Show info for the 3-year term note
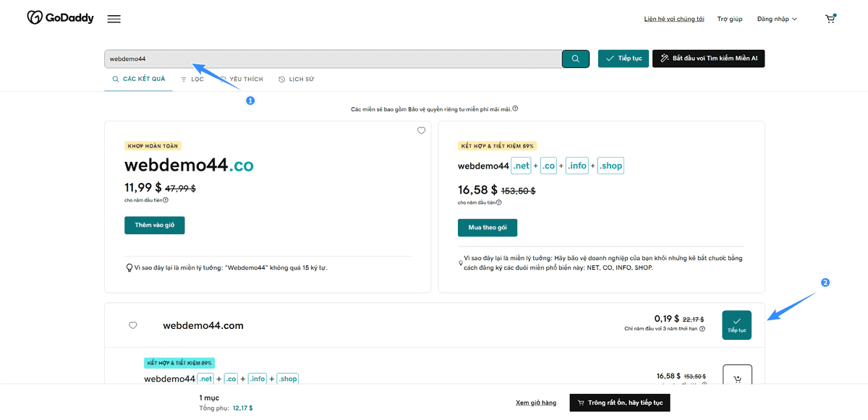Image resolution: width=868 pixels, height=420 pixels. pyautogui.click(x=702, y=329)
